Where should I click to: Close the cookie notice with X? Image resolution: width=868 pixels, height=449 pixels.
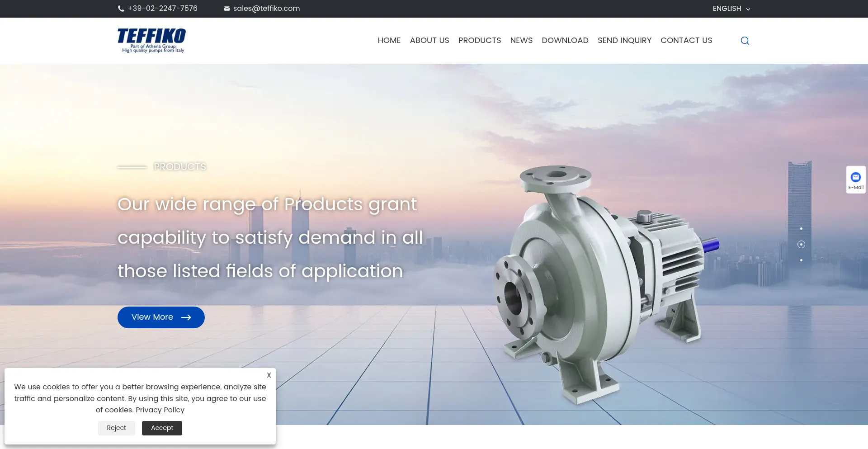269,375
